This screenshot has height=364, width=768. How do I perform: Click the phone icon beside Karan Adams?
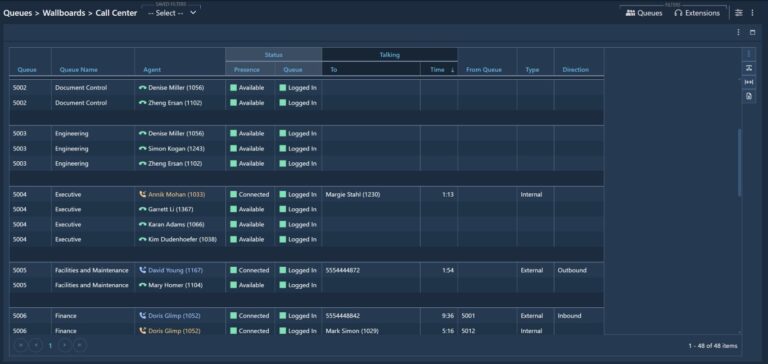pyautogui.click(x=143, y=225)
